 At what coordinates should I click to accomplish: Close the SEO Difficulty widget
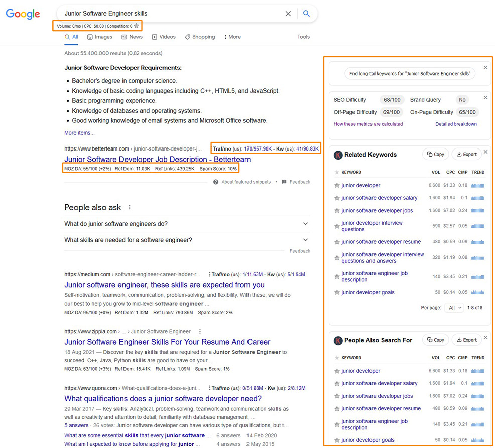pos(485,97)
